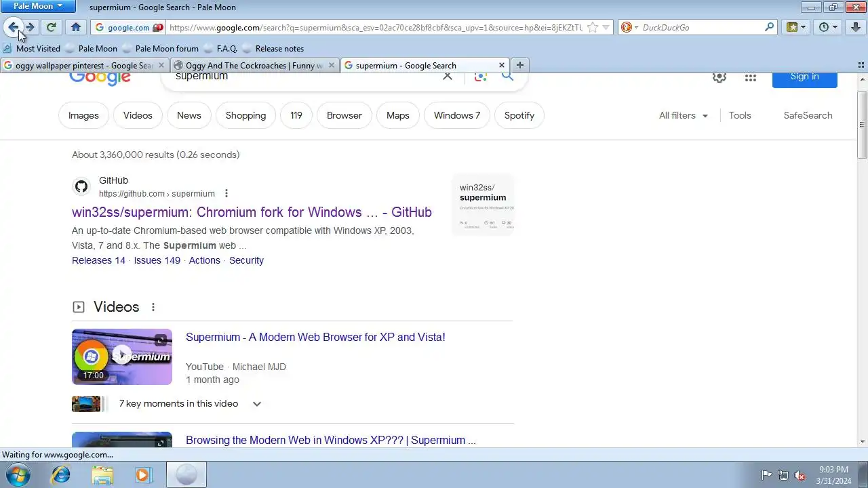Select the 119 filter chip
The image size is (868, 488).
[296, 115]
